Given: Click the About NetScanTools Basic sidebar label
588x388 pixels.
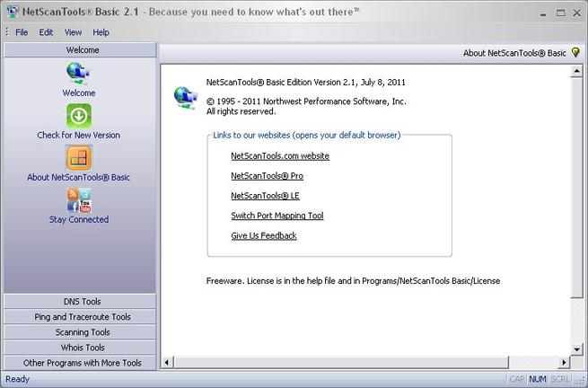Looking at the screenshot, I should (x=78, y=178).
